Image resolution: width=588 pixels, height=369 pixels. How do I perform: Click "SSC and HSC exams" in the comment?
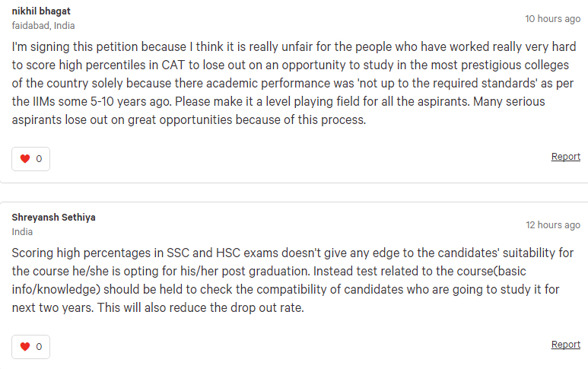222,253
